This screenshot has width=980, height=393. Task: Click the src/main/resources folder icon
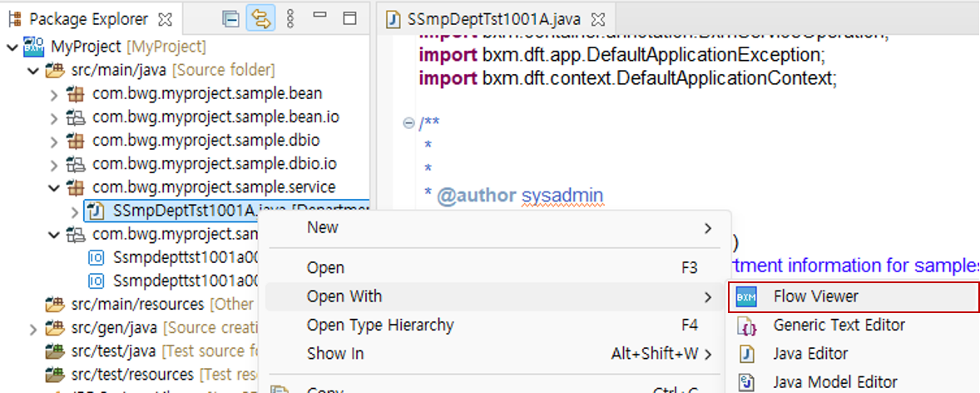(x=56, y=305)
